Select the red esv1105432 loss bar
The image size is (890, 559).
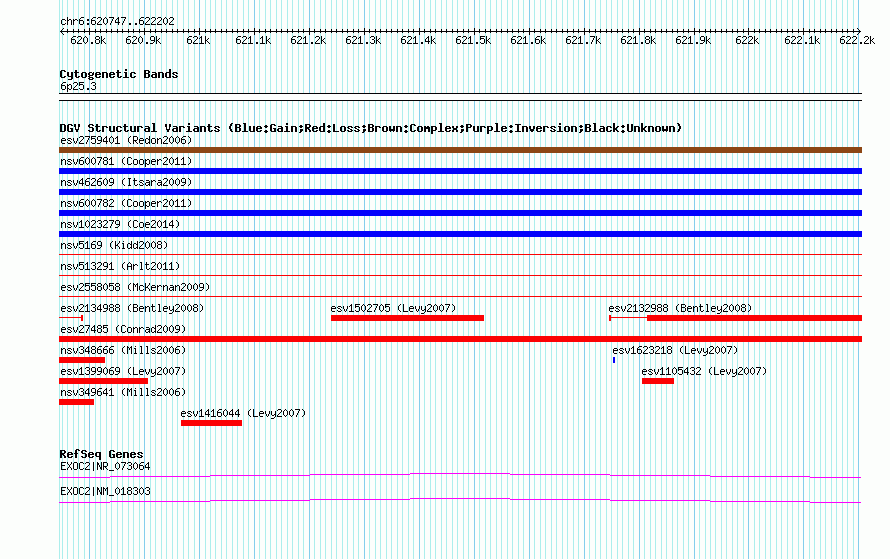(x=658, y=381)
